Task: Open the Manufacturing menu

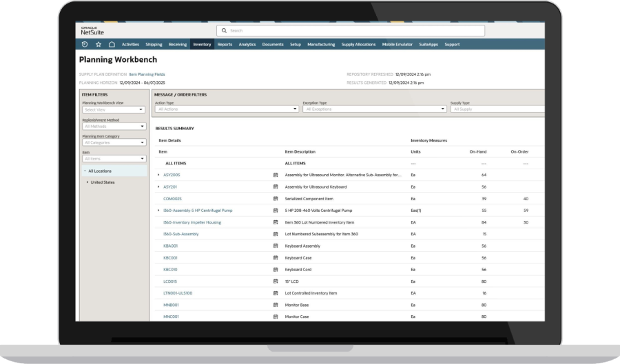Action: click(321, 44)
